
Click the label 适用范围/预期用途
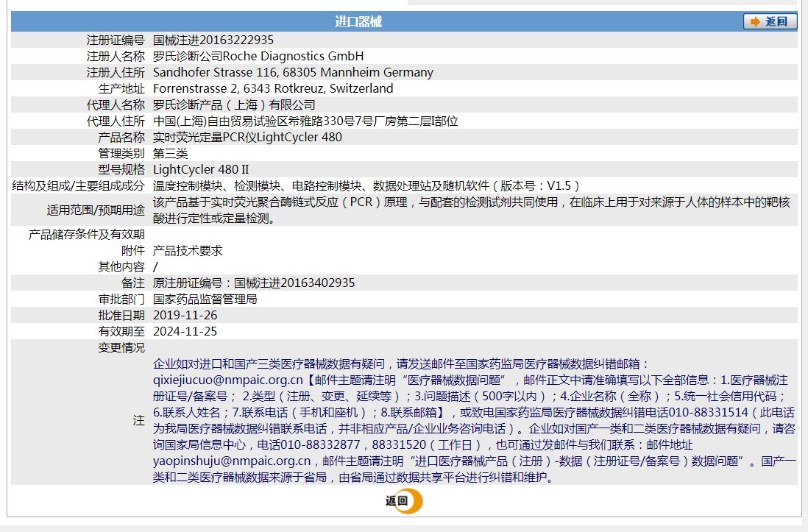pyautogui.click(x=96, y=210)
